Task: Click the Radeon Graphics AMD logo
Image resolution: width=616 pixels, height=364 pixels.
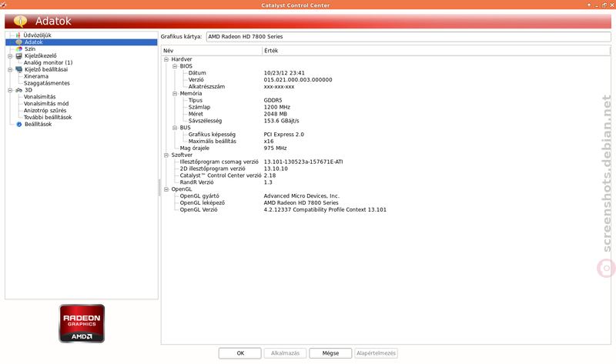Action: 82,323
